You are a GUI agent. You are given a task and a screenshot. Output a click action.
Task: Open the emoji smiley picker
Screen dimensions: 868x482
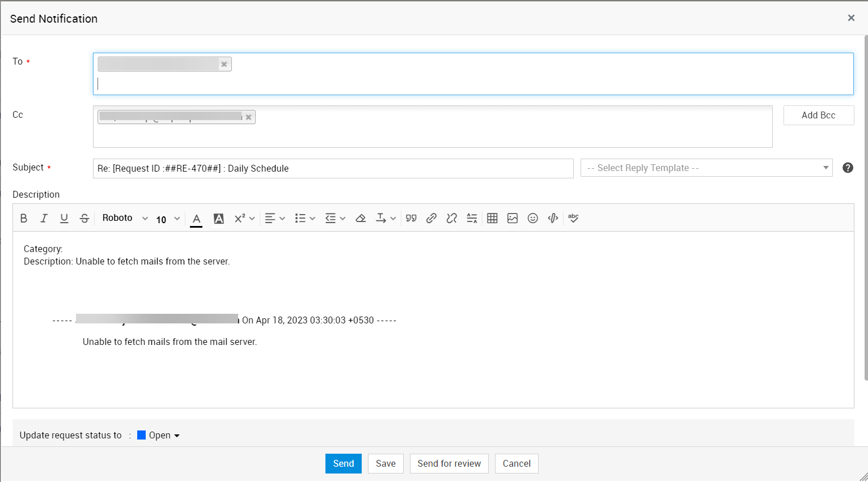[532, 219]
